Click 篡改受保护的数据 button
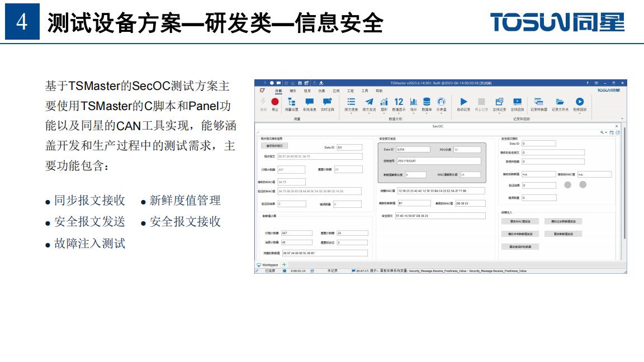The image size is (644, 362). (x=520, y=247)
